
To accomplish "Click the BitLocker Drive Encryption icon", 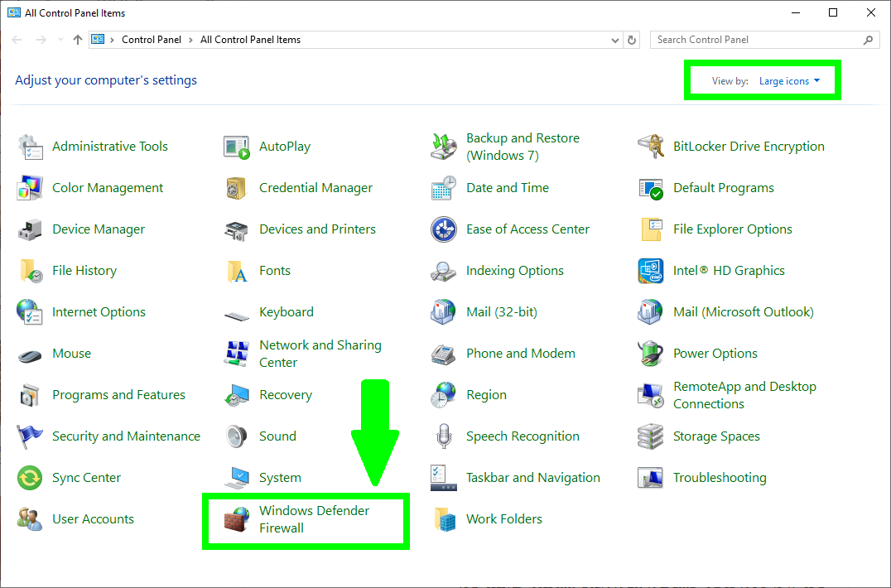I will pyautogui.click(x=651, y=147).
